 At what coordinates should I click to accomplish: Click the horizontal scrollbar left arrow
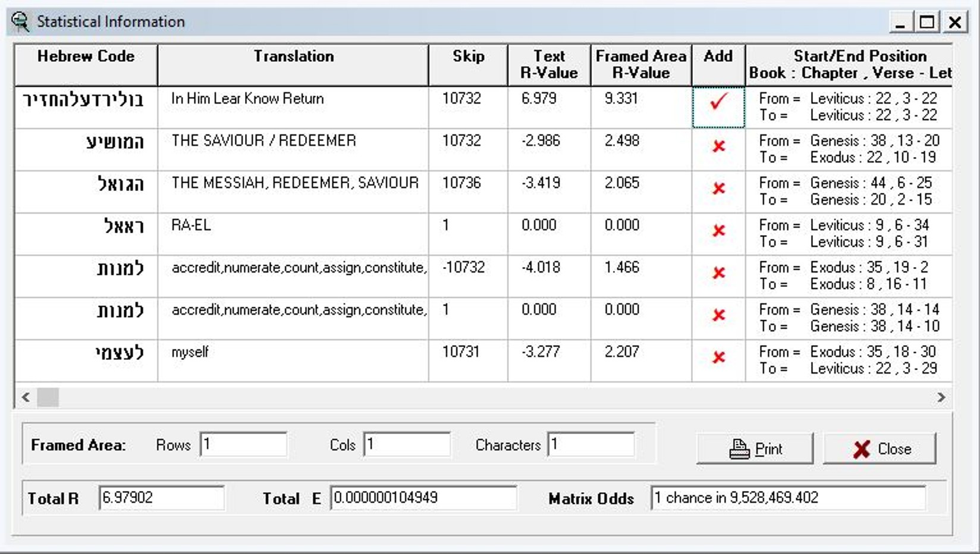coord(26,397)
